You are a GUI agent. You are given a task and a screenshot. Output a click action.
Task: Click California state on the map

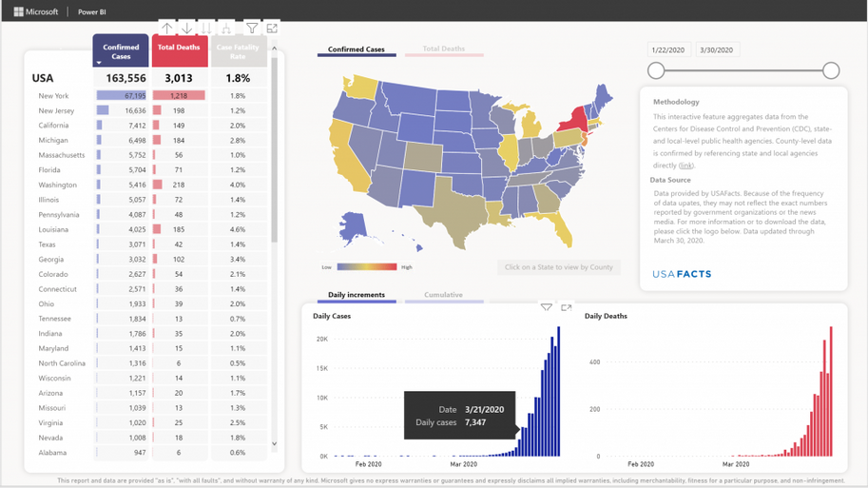[x=348, y=158]
